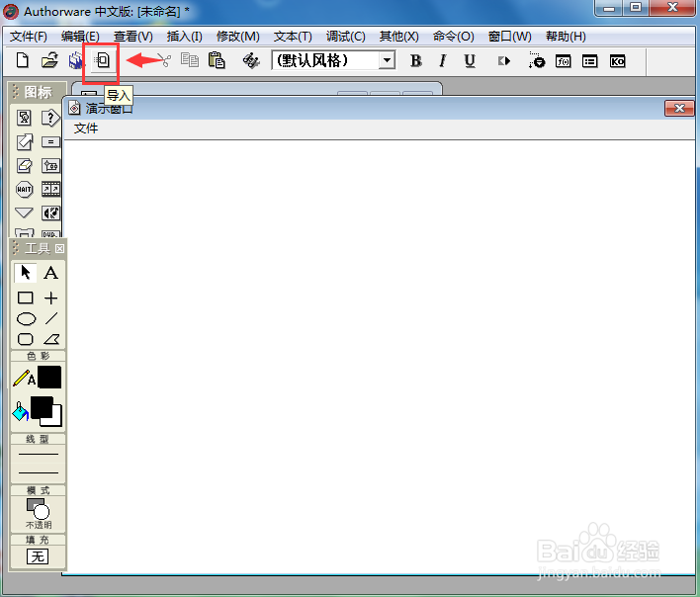Cut selection with the scissors icon
Image resolution: width=700 pixels, height=597 pixels.
(166, 60)
